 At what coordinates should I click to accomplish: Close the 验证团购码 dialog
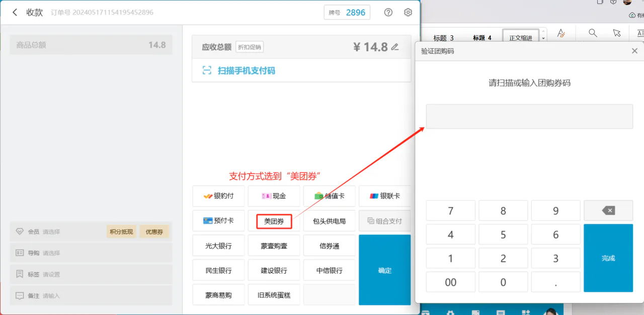coord(634,51)
